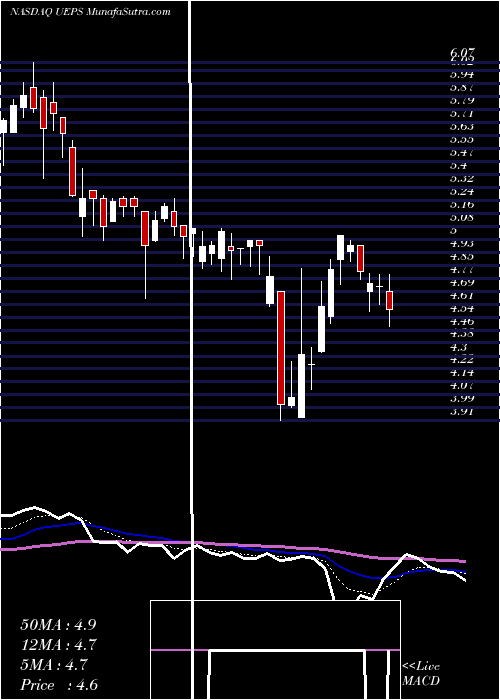Viewport: 500px width, 700px height.
Task: Select the 4.46 price axis label
Action: 462,321
